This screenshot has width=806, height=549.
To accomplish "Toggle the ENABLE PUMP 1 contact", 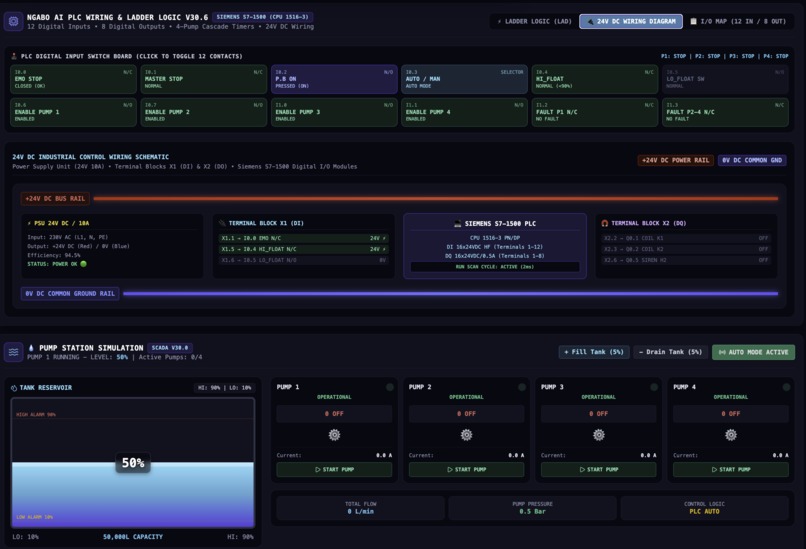I will point(74,112).
